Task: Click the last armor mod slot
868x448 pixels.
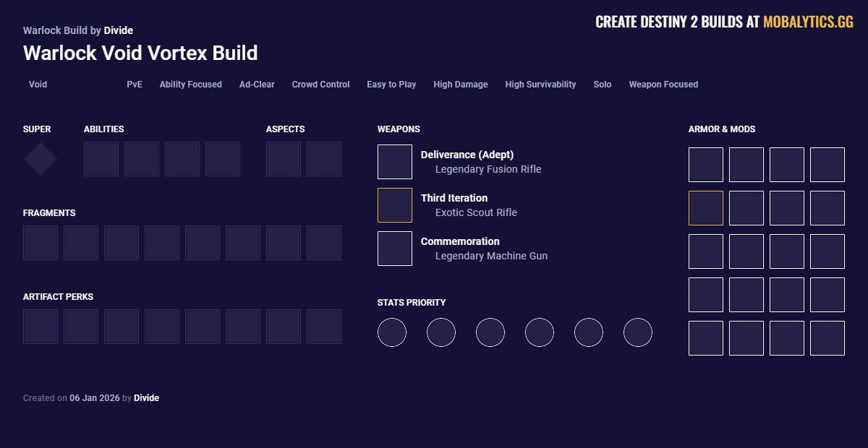Action: coord(827,337)
